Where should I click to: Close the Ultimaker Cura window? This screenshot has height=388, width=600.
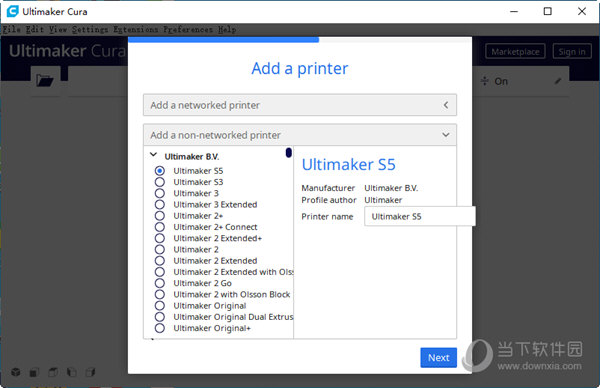click(582, 11)
